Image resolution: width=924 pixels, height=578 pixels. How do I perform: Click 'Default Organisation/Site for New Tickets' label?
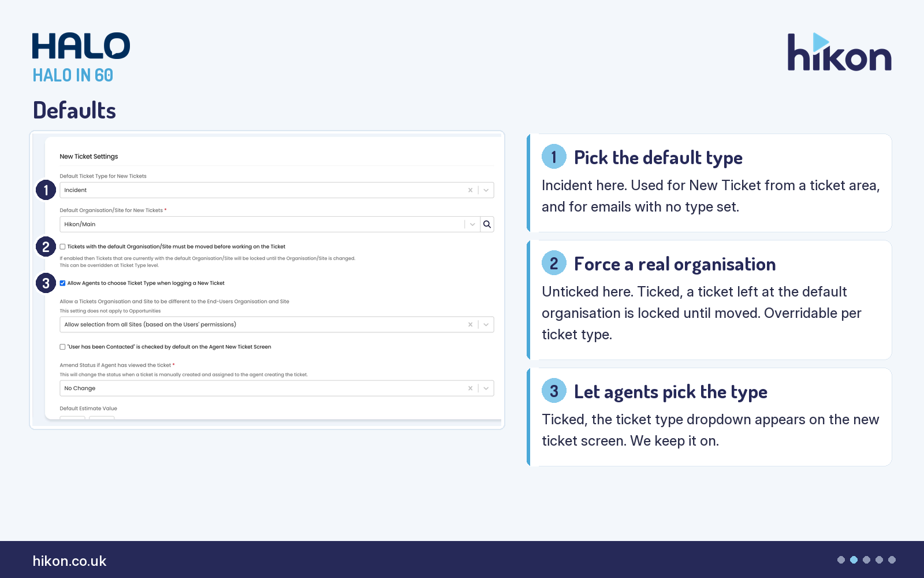(x=111, y=210)
